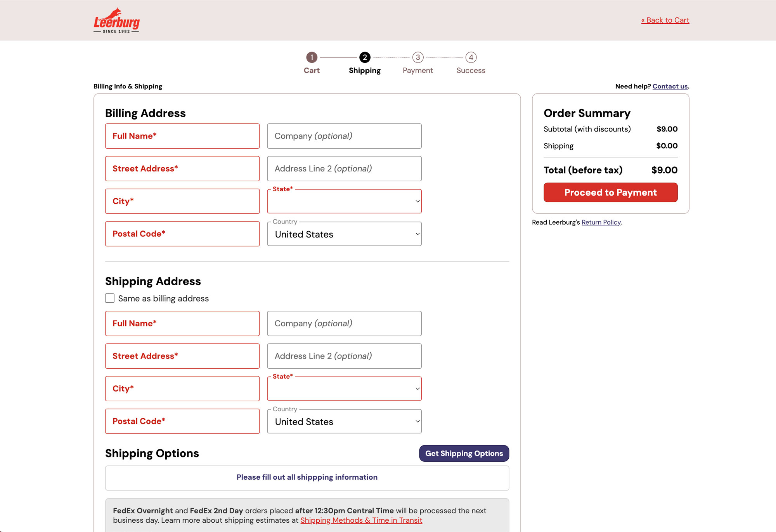The image size is (776, 532).
Task: Click Proceed to Payment button
Action: [x=611, y=192]
